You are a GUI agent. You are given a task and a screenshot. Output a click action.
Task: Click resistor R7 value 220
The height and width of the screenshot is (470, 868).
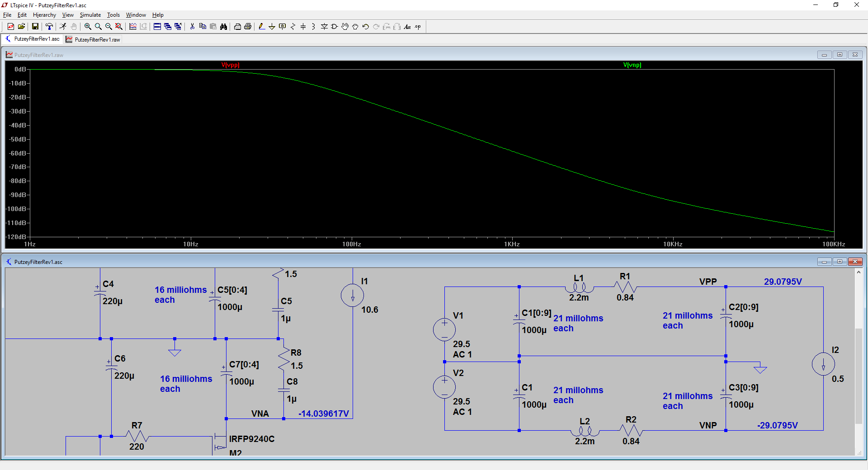click(137, 446)
